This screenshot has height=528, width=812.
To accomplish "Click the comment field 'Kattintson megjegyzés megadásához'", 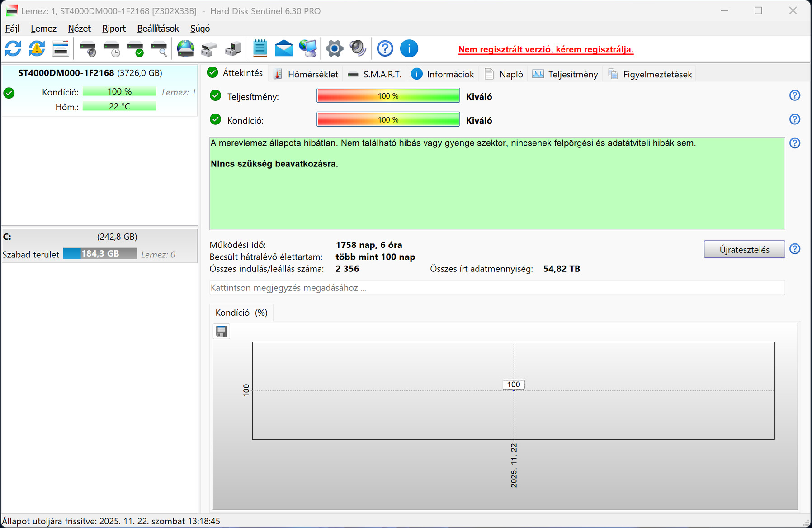I will [x=497, y=288].
